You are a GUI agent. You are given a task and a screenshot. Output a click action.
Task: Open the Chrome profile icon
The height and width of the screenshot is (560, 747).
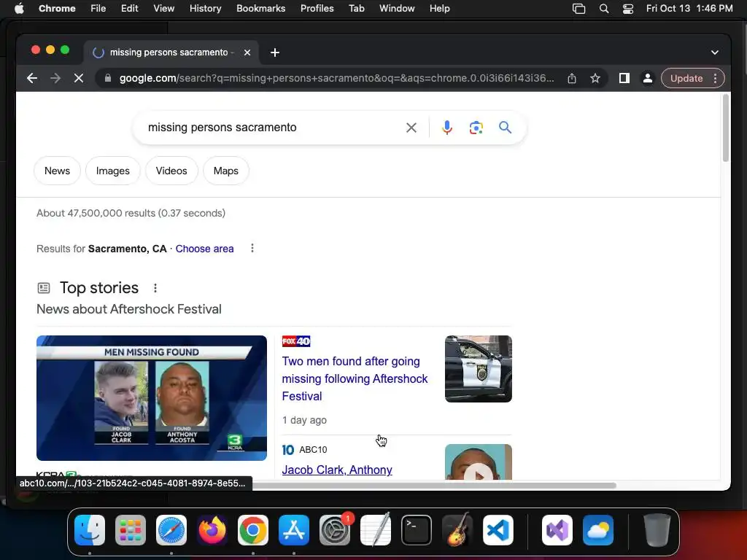click(x=648, y=78)
